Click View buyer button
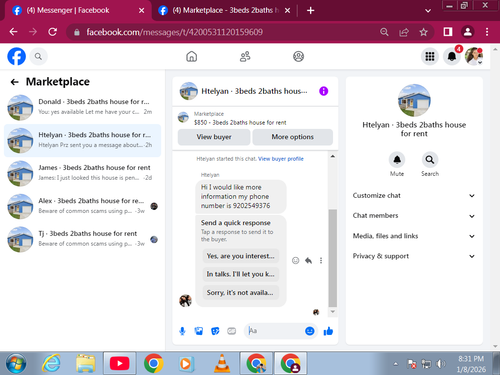The height and width of the screenshot is (375, 500). [x=214, y=137]
